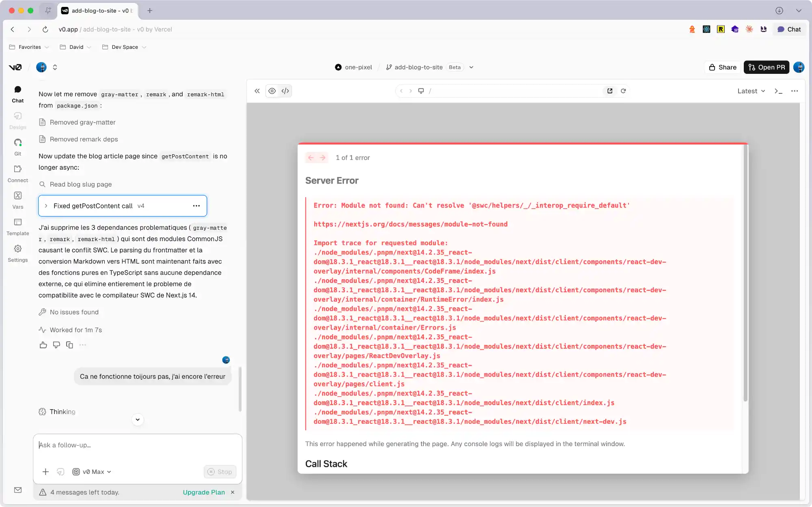This screenshot has width=812, height=507.
Task: Click the thumbs up feedback icon
Action: (x=43, y=345)
